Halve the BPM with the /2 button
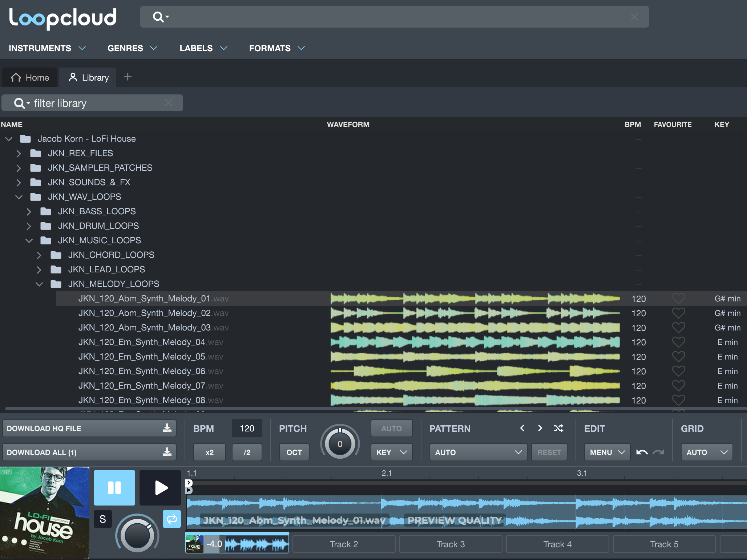 click(247, 452)
